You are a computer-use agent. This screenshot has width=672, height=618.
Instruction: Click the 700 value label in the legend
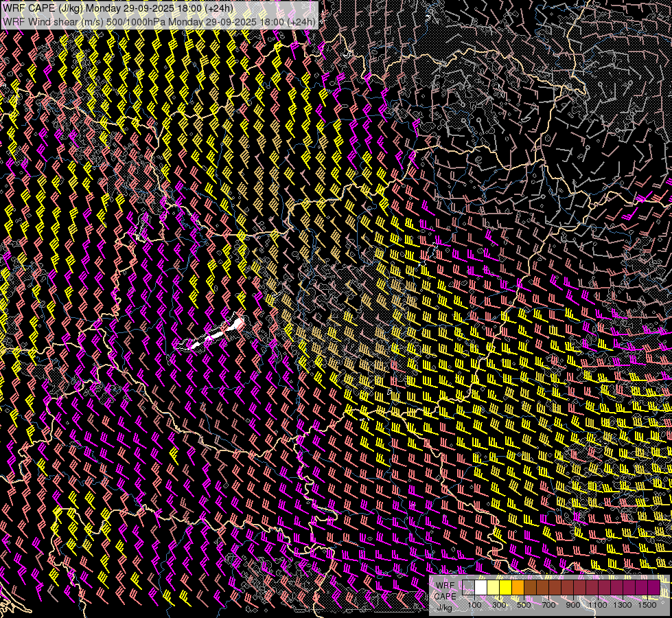[548, 605]
